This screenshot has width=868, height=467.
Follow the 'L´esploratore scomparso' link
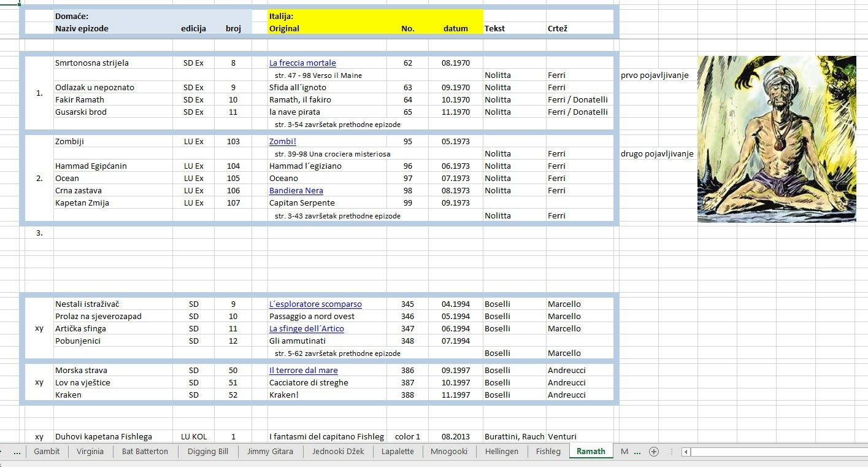tap(315, 304)
